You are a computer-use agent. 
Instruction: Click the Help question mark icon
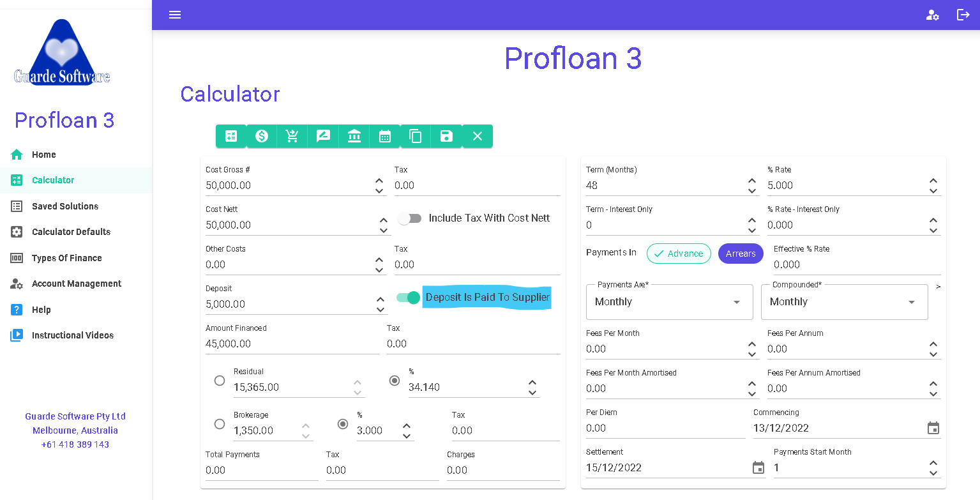(x=17, y=310)
